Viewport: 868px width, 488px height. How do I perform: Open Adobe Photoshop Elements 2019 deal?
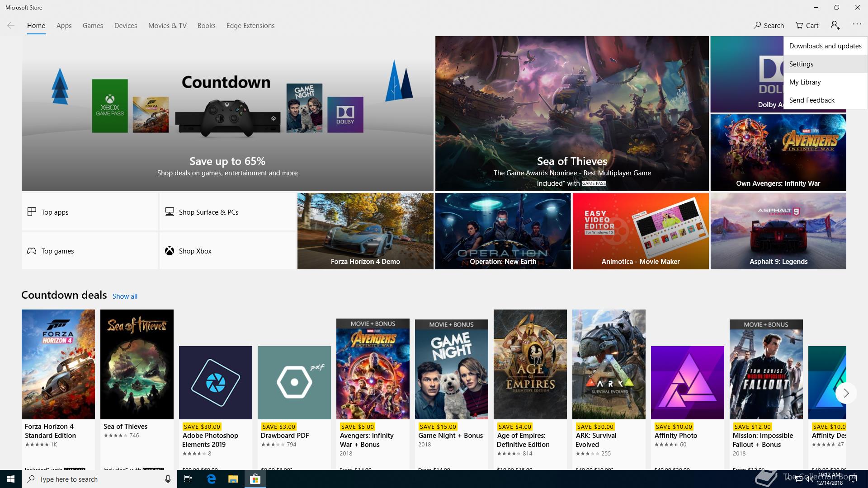(216, 408)
